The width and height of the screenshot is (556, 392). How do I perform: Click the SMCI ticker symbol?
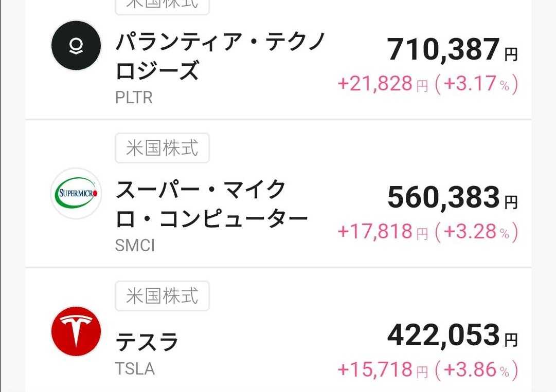coord(135,245)
